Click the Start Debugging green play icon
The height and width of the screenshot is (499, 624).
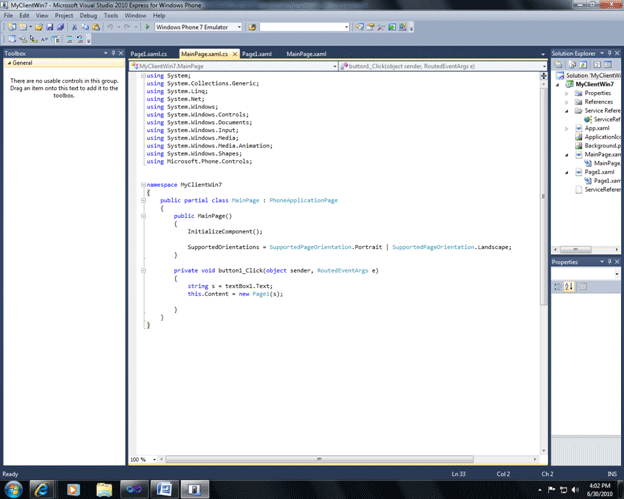tap(149, 27)
